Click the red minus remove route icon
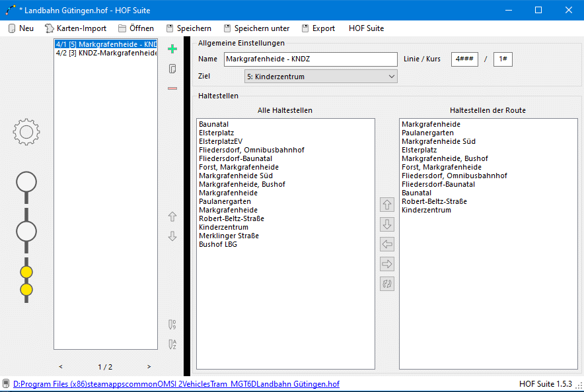Image resolution: width=584 pixels, height=392 pixels. pos(172,88)
